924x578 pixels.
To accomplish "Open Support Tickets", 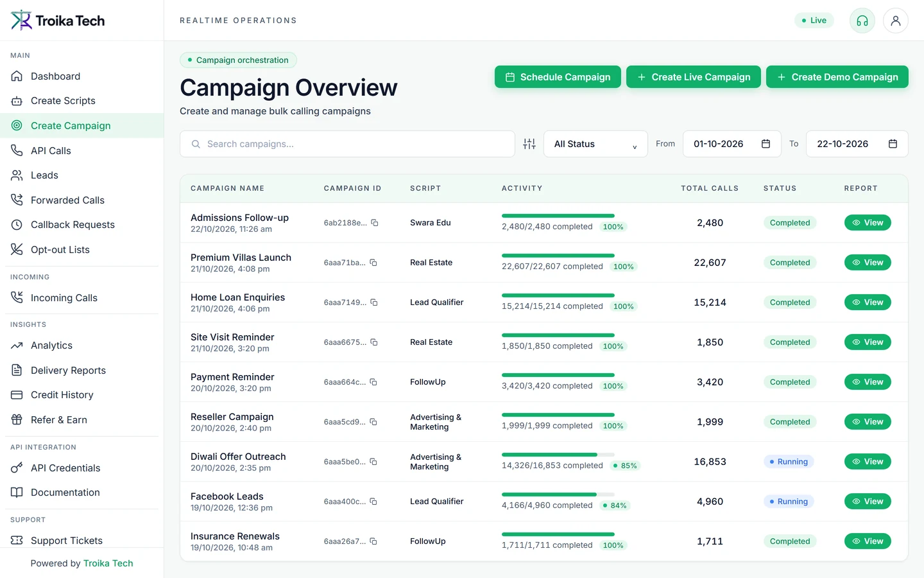I will pyautogui.click(x=81, y=540).
